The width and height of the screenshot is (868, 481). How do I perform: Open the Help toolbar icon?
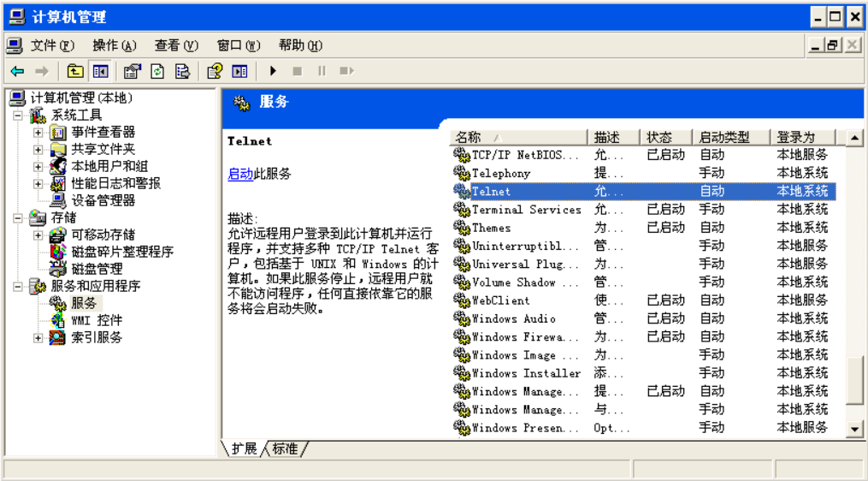click(215, 71)
